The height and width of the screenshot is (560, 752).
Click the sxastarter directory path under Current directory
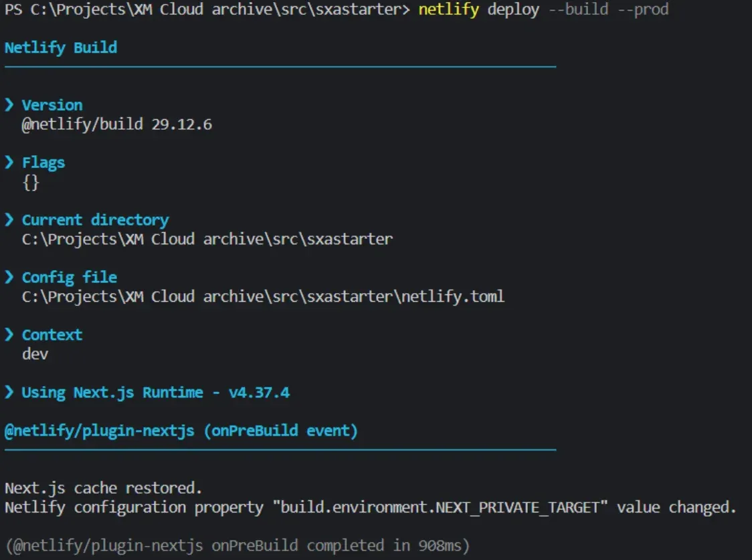207,239
